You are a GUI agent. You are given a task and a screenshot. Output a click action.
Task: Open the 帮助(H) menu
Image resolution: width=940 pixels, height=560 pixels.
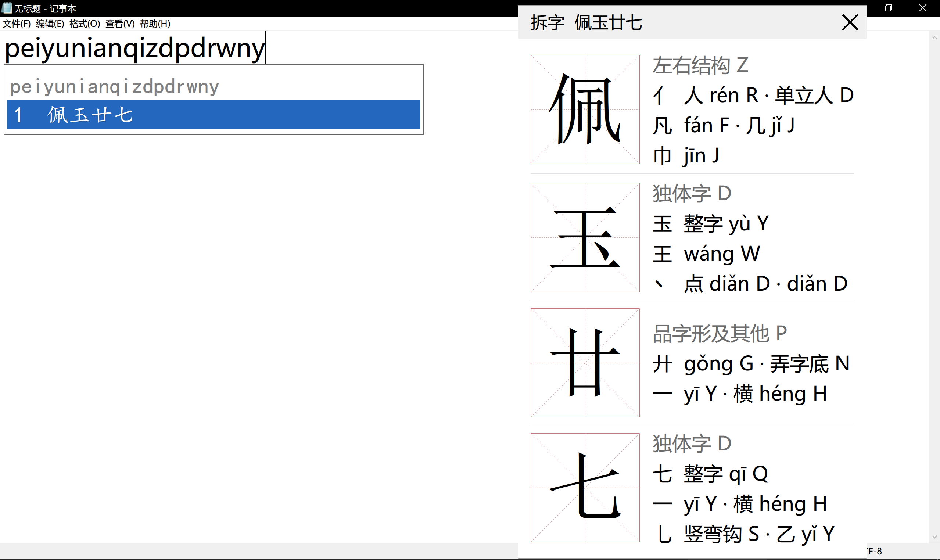[155, 24]
